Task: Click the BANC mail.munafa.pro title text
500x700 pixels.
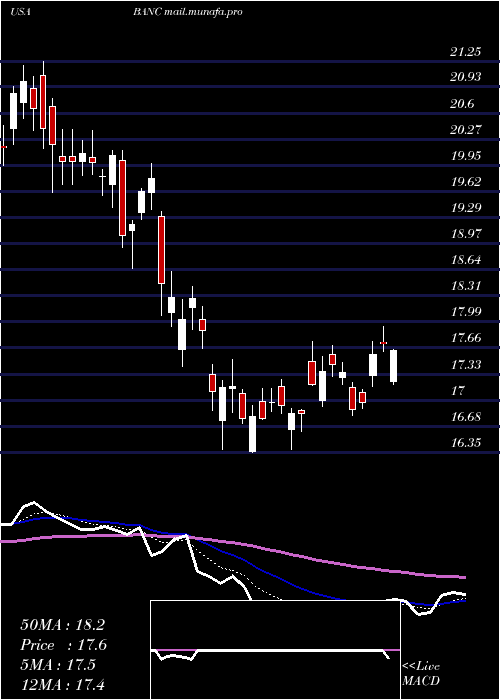Action: point(188,12)
